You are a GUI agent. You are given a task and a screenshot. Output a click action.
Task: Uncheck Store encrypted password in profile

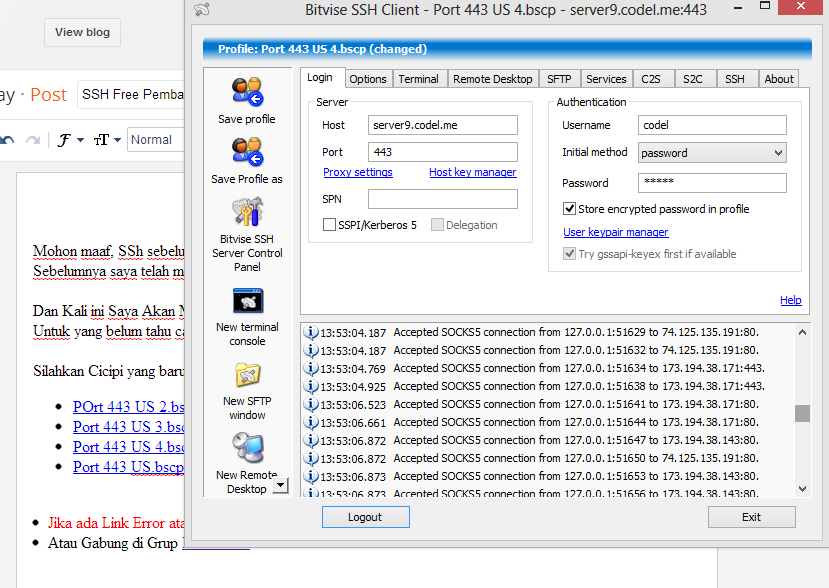569,209
